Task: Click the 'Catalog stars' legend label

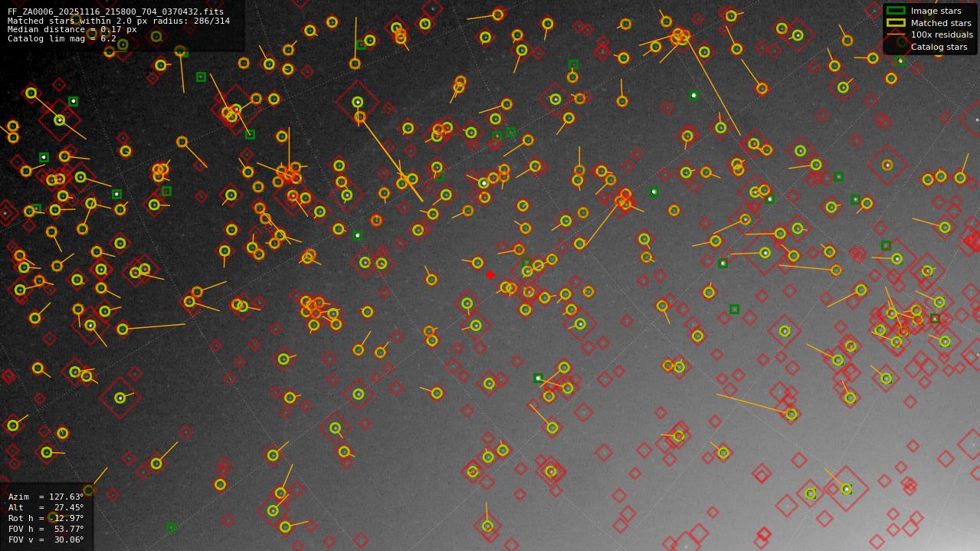Action: pos(939,48)
